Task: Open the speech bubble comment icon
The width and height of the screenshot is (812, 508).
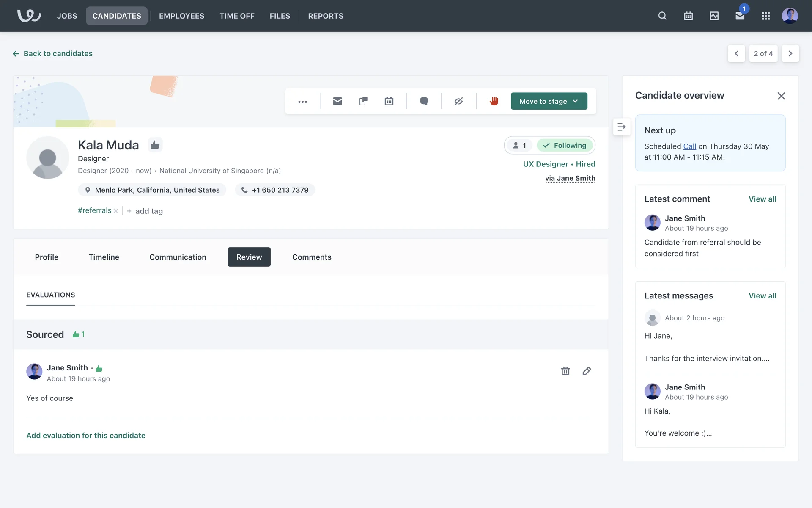Action: [424, 101]
